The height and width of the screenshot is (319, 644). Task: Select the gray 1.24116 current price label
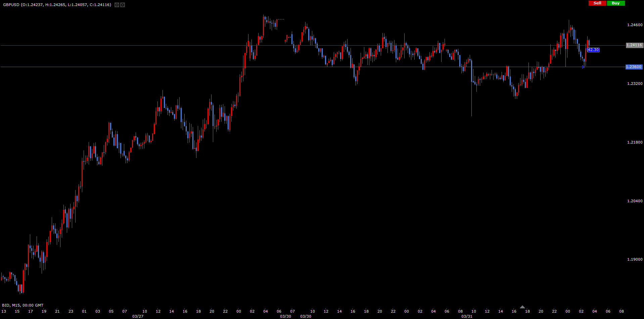click(634, 45)
